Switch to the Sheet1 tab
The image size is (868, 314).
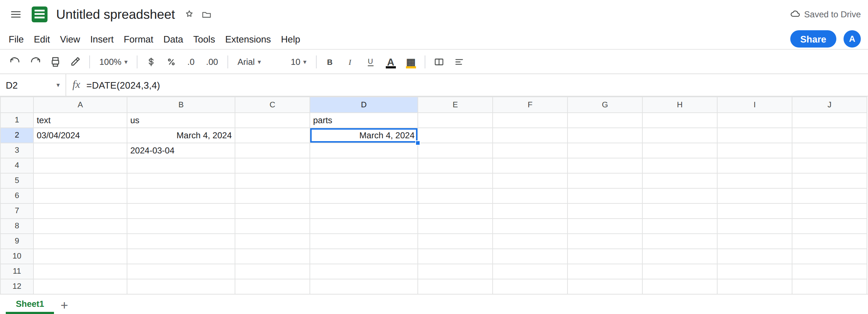coord(30,304)
